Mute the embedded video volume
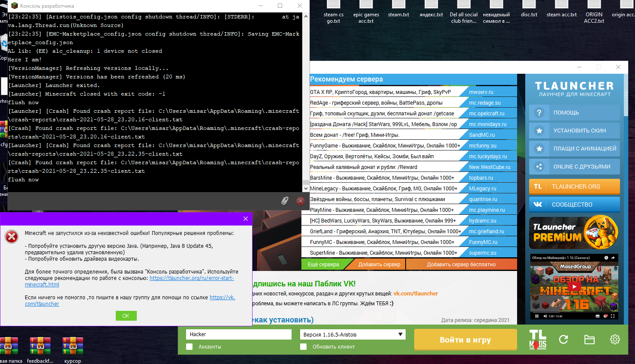The height and width of the screenshot is (364, 635). pyautogui.click(x=545, y=316)
